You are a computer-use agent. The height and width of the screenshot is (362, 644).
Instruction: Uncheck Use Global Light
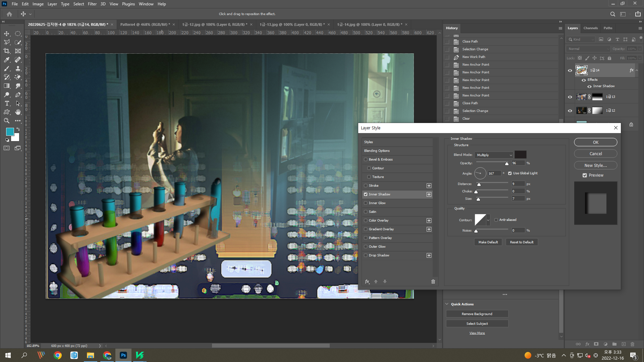(x=510, y=173)
